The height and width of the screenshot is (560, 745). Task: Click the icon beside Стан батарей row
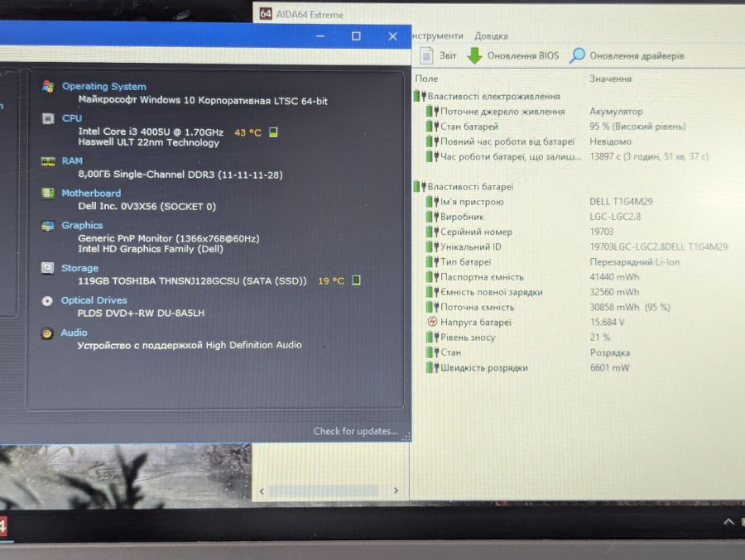(432, 127)
